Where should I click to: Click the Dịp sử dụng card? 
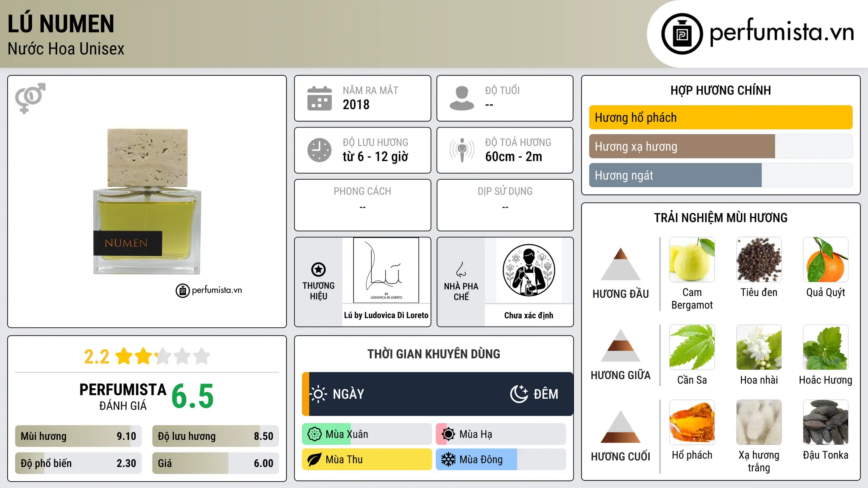coord(505,205)
